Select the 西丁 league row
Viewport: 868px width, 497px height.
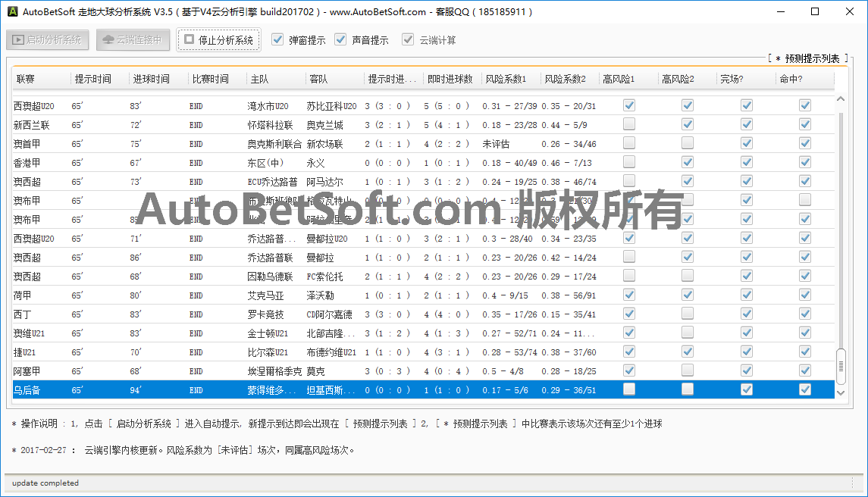[x=424, y=314]
